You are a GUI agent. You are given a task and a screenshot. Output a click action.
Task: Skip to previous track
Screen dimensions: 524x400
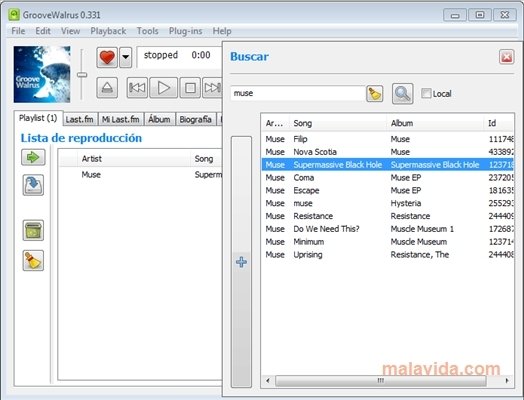pyautogui.click(x=137, y=88)
